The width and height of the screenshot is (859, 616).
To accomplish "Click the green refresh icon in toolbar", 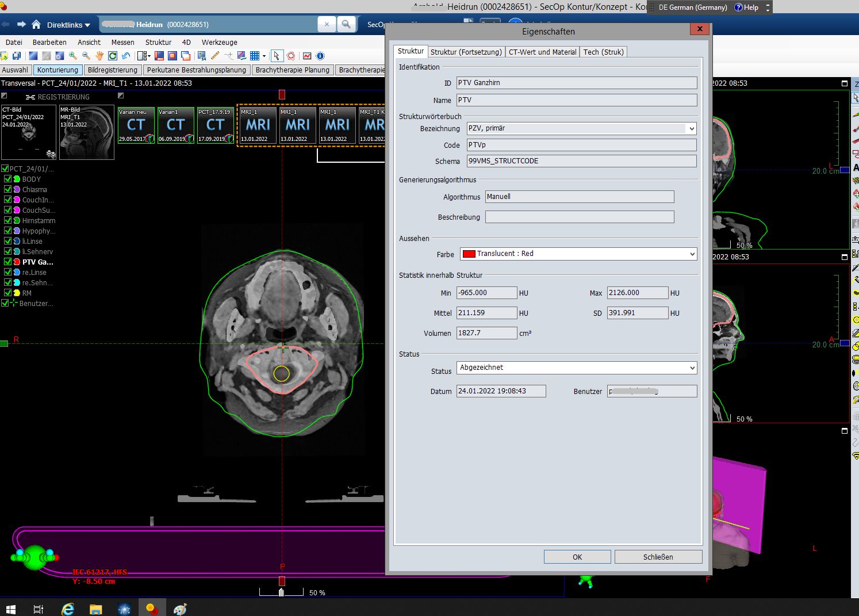I will coord(113,56).
